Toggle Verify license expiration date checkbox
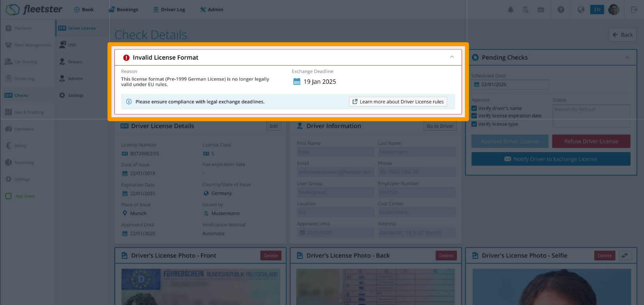The image size is (644, 305). pos(474,116)
